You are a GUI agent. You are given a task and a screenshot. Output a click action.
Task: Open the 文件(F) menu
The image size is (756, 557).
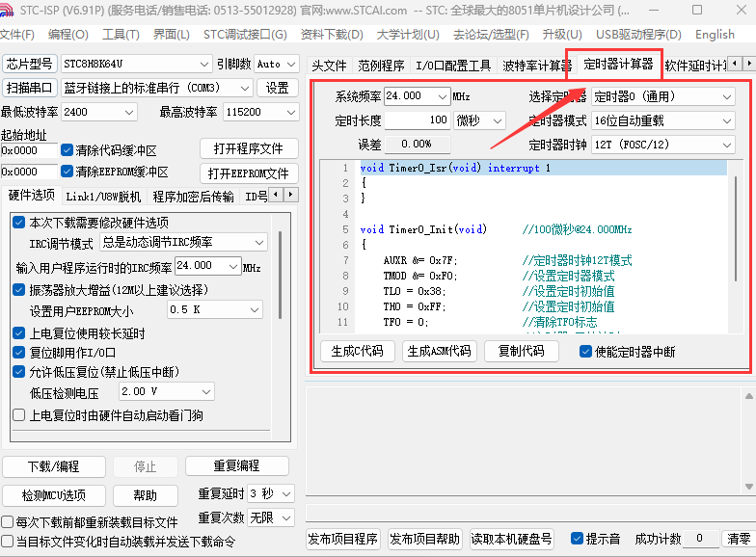[17, 35]
